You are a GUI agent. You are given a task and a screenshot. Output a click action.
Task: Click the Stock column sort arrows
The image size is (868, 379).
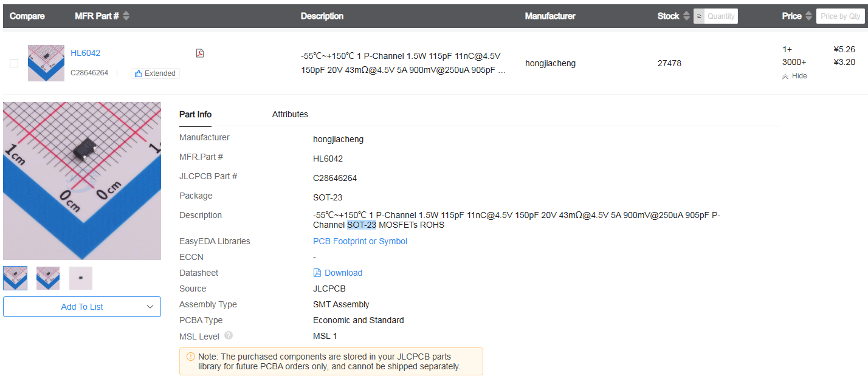[x=686, y=16]
